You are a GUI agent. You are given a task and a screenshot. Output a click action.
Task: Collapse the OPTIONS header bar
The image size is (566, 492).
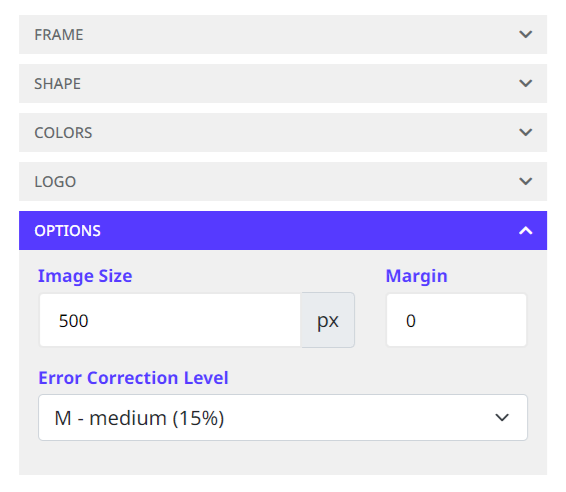click(283, 231)
